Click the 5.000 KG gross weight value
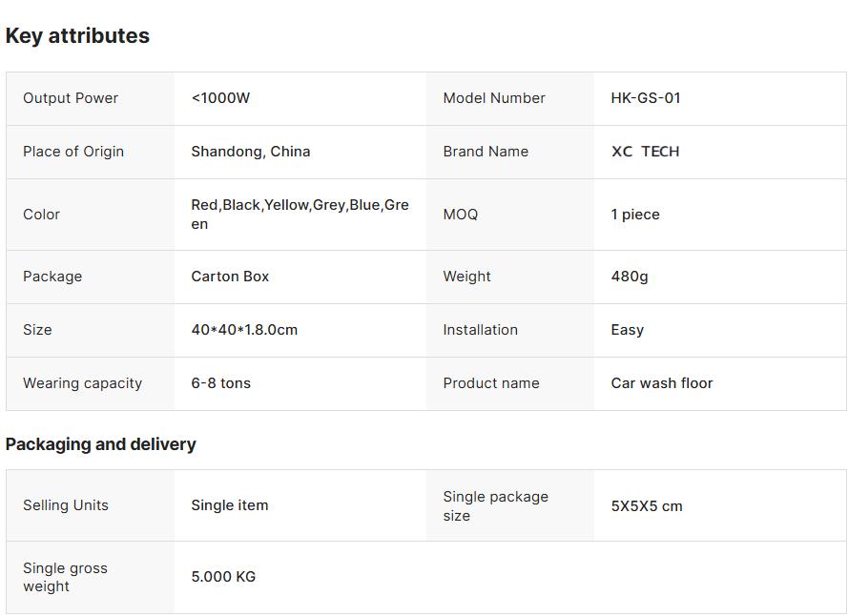Image resolution: width=848 pixels, height=616 pixels. 223,577
